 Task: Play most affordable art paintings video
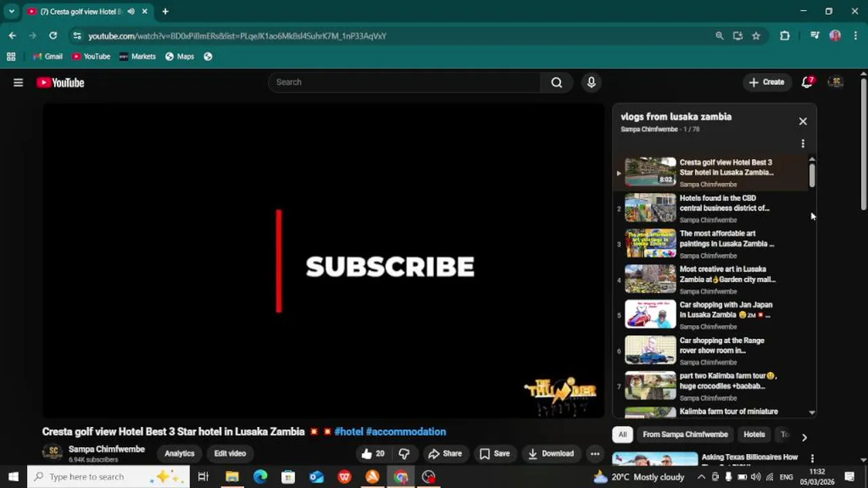tap(709, 244)
